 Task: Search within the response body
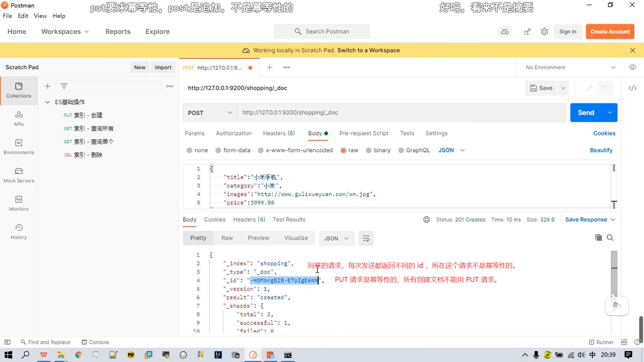[x=610, y=238]
